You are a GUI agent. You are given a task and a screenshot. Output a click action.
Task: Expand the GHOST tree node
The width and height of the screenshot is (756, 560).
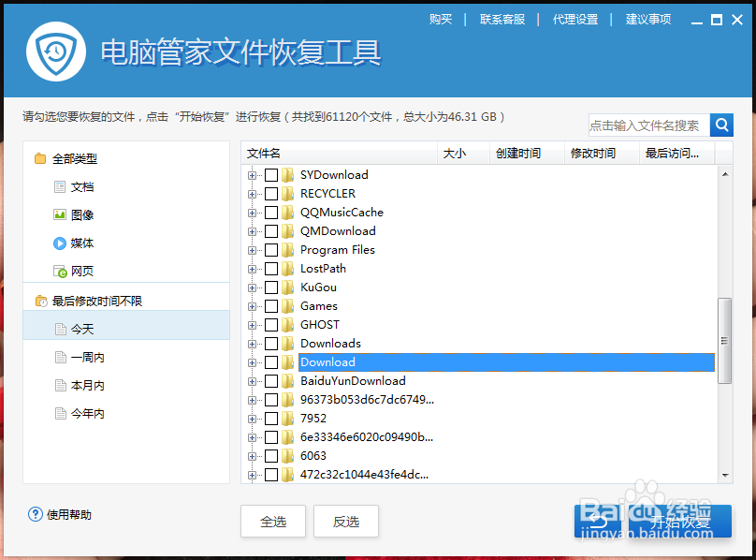tap(252, 325)
